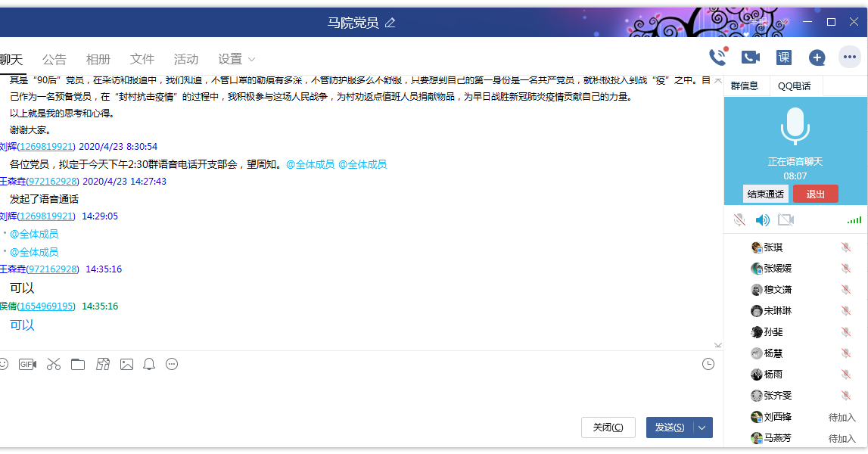Screen dimensions: 868x454
Task: Toggle the speaker volume icon
Action: (x=763, y=220)
